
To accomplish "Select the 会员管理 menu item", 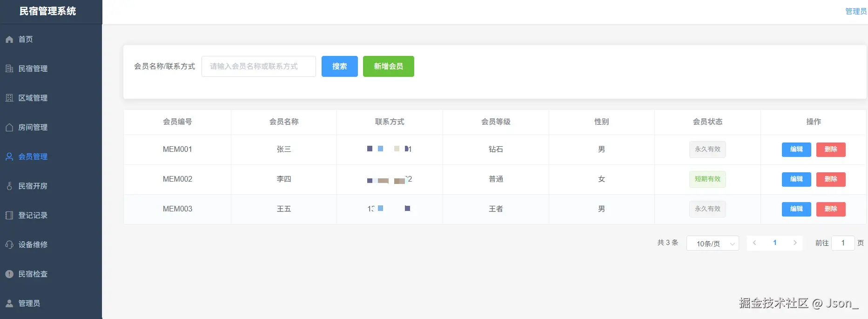I will [51, 157].
